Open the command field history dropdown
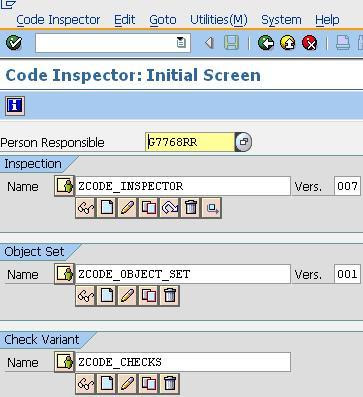Screen dimensions: 363x397 point(181,43)
